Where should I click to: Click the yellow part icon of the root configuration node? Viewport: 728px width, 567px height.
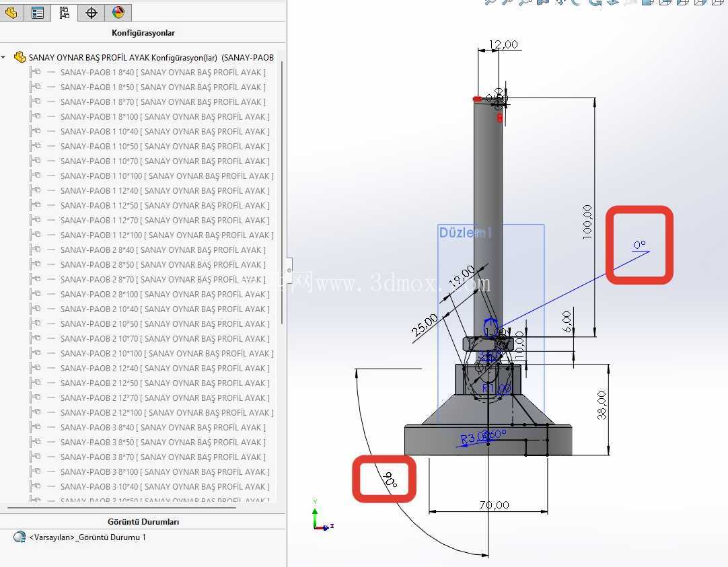pyautogui.click(x=20, y=57)
